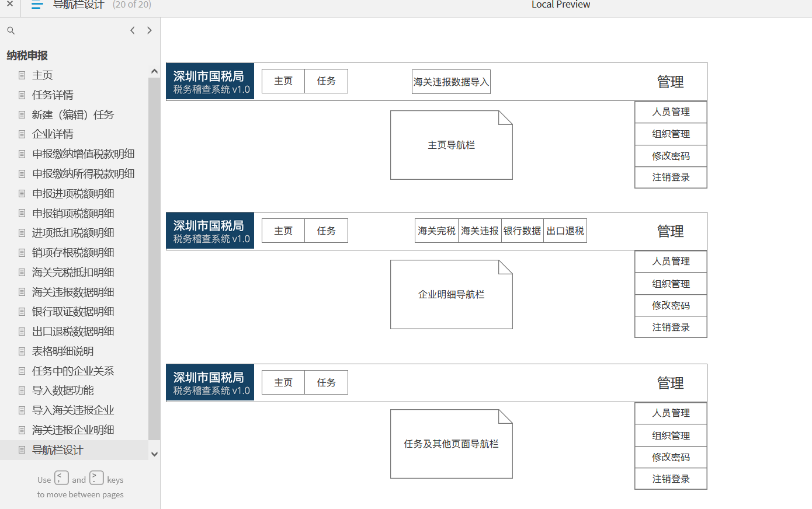
Task: Choose 人员管理 under the third 管理 menu
Action: pos(671,413)
